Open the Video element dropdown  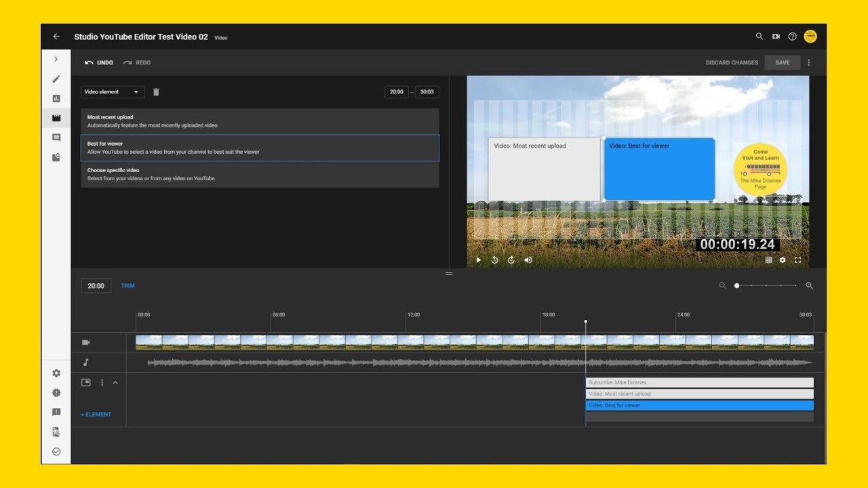tap(113, 91)
